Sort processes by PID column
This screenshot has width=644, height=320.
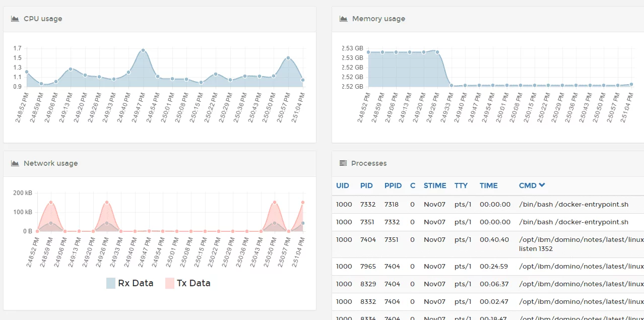click(366, 185)
